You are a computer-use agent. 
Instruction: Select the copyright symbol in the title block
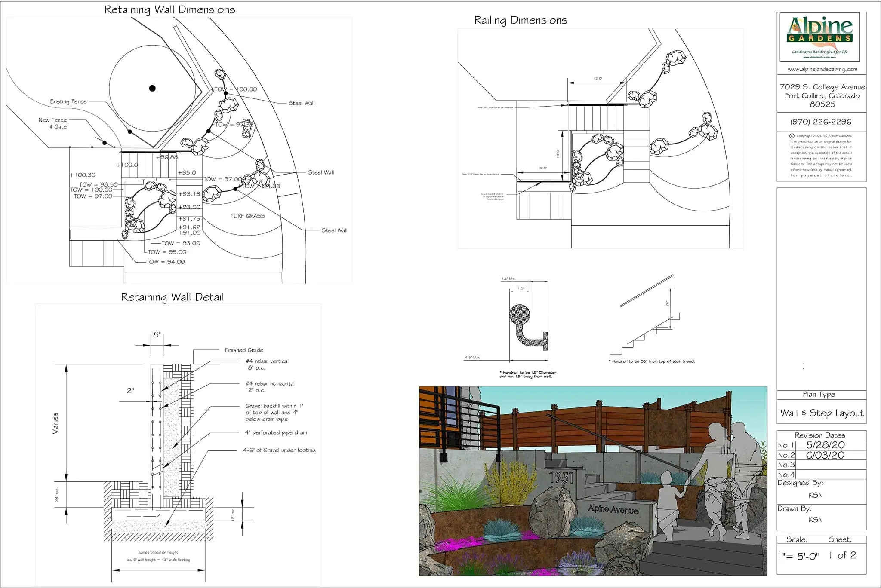[792, 135]
